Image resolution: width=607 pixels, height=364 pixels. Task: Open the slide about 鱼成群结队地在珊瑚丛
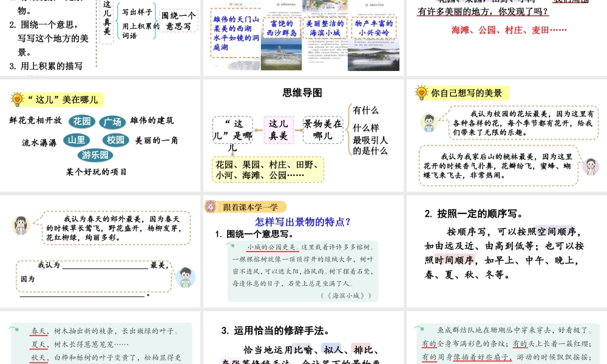pyautogui.click(x=507, y=338)
